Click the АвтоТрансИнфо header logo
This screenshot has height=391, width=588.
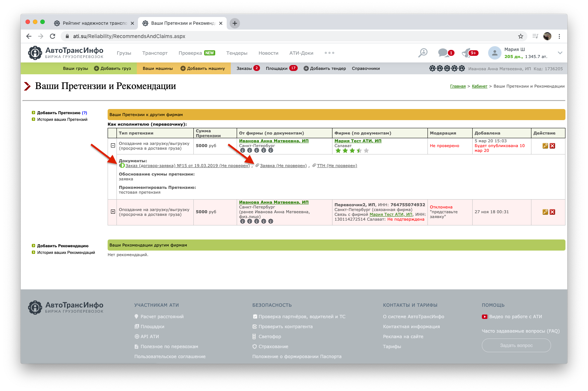66,52
